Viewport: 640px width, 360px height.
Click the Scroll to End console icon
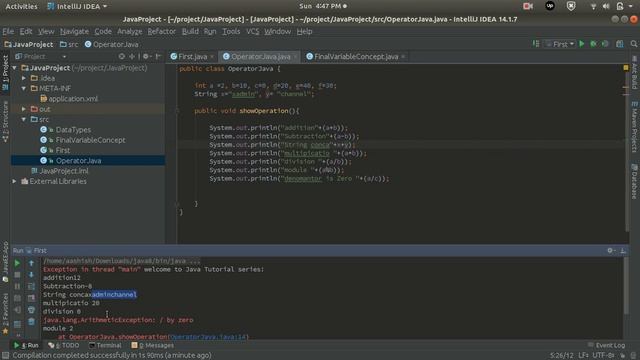tap(31, 298)
